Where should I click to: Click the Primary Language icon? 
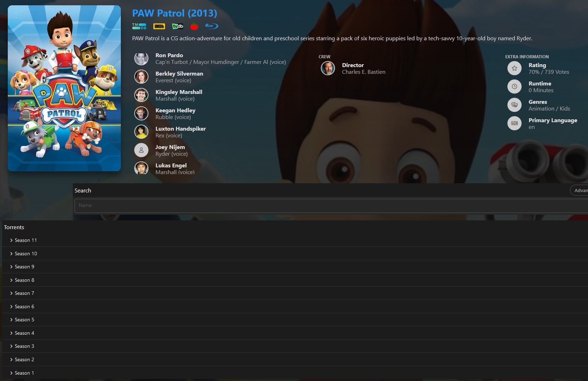(x=514, y=123)
